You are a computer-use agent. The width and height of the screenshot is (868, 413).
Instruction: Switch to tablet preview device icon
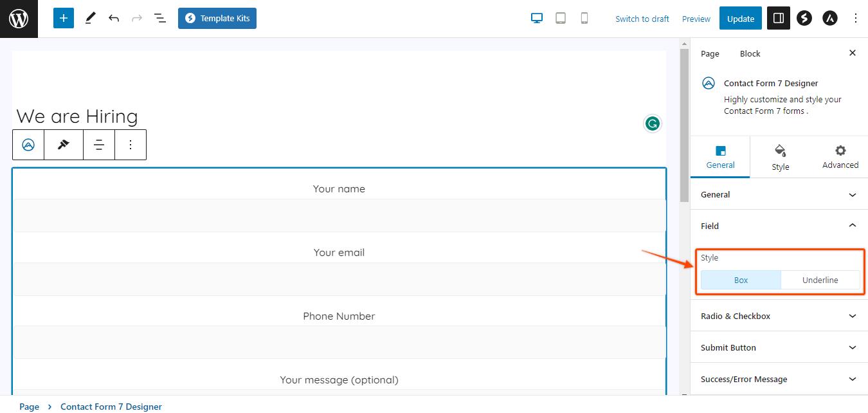pos(561,19)
